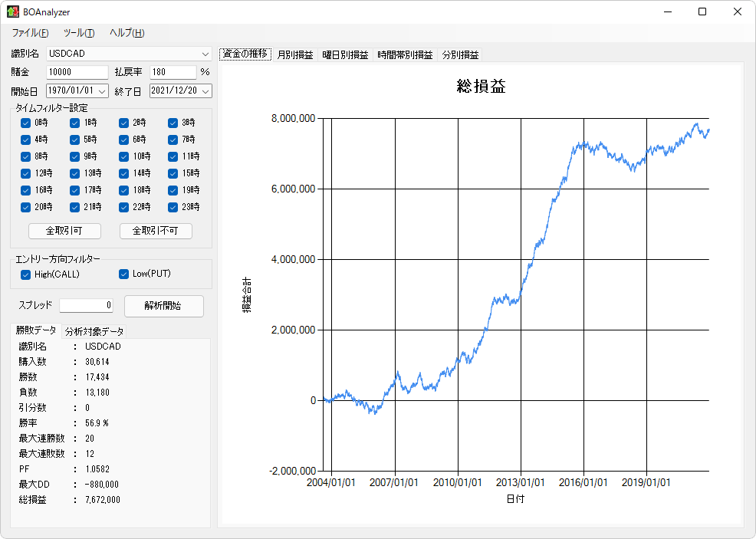
Task: Switch to the 時間帯別損益 tab
Action: (x=405, y=55)
